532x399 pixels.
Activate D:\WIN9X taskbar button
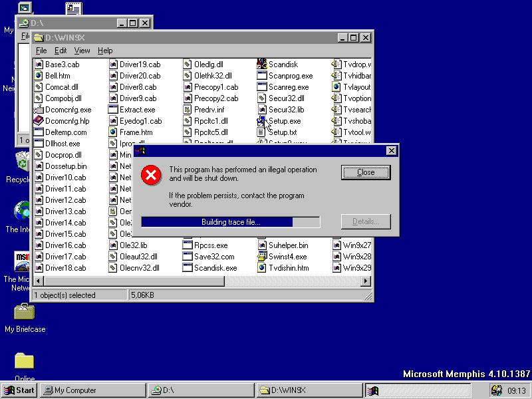(x=309, y=390)
